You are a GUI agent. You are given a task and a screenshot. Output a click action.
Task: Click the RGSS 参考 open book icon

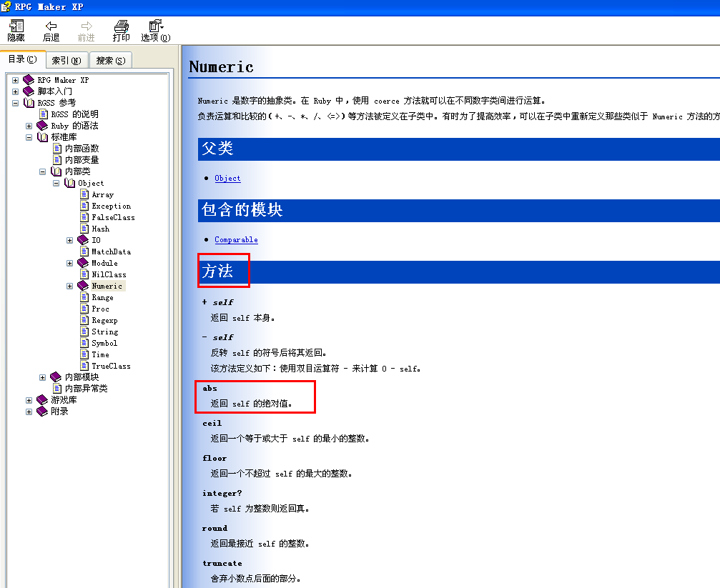point(29,102)
